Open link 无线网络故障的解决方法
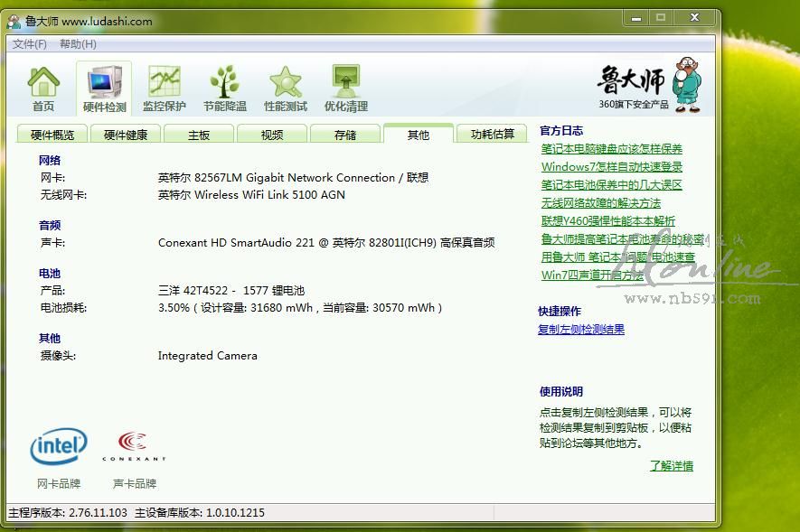This screenshot has height=532, width=800. [x=600, y=203]
